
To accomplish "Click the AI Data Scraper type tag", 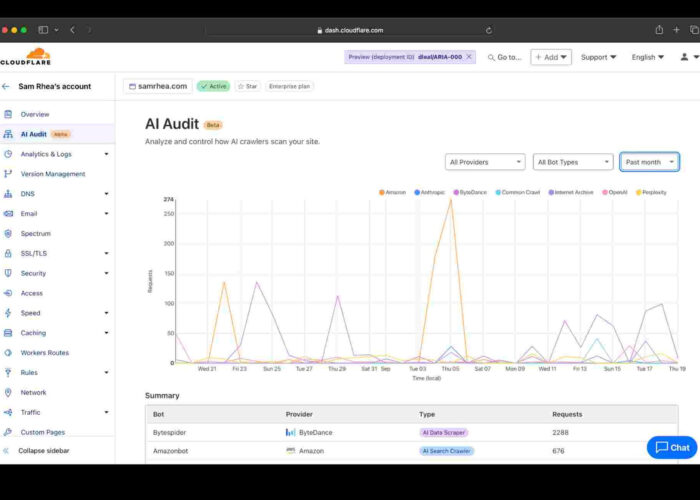I will pyautogui.click(x=444, y=432).
